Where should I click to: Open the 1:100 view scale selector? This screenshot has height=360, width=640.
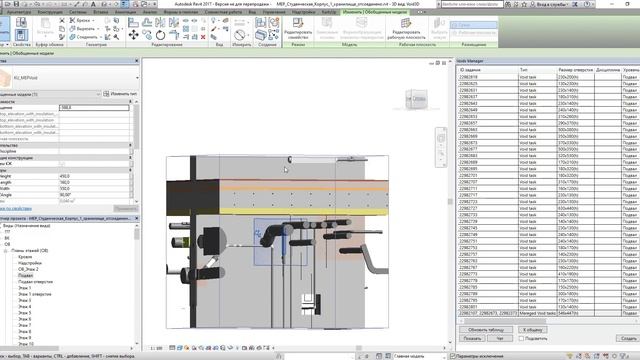(156, 348)
